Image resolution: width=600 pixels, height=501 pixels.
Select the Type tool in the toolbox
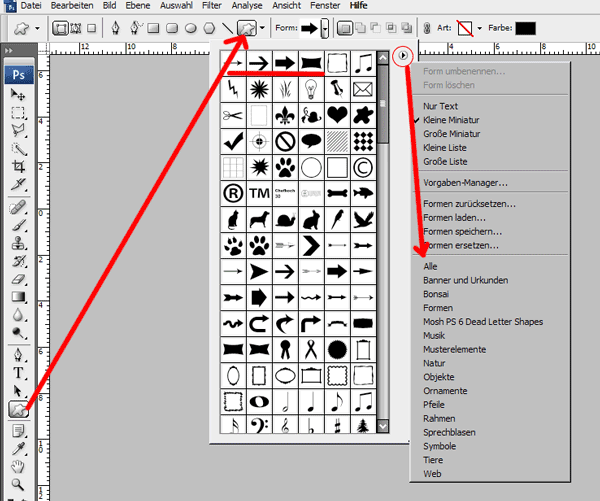pyautogui.click(x=18, y=371)
